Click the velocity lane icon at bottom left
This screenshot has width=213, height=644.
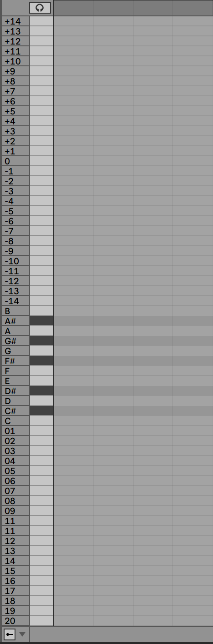pyautogui.click(x=9, y=634)
